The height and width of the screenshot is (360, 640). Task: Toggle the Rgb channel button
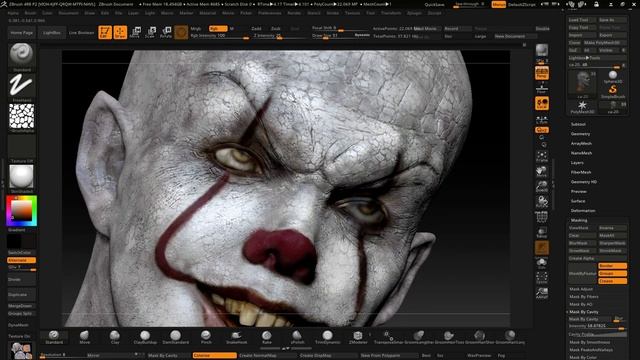(x=218, y=29)
